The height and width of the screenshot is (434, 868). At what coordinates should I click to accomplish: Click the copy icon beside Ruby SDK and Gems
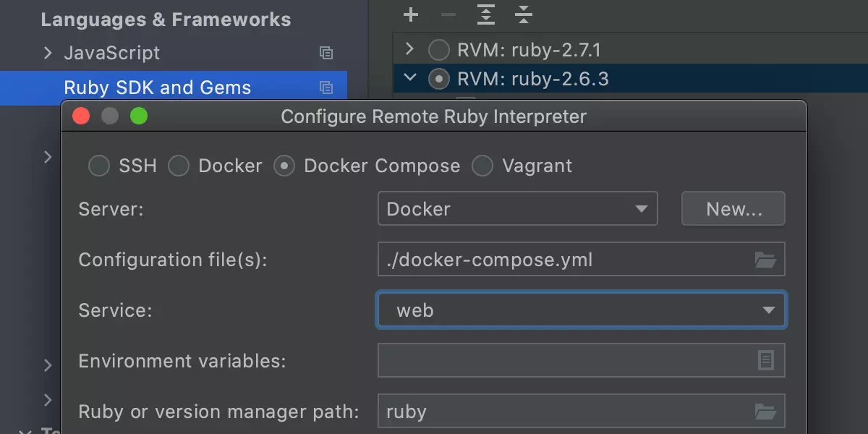(x=326, y=88)
